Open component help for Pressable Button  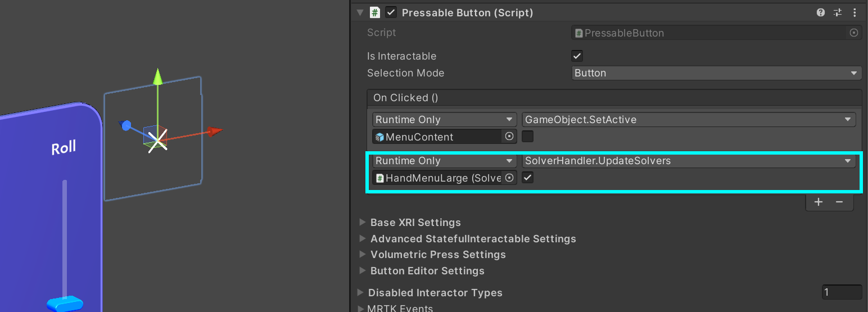820,12
